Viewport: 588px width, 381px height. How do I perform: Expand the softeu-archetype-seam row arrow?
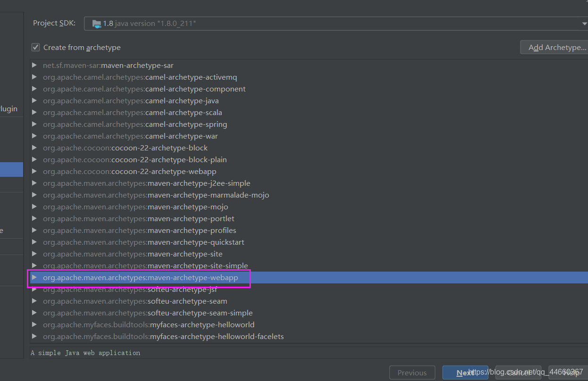click(x=34, y=301)
